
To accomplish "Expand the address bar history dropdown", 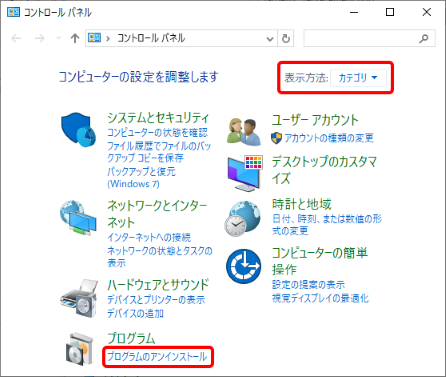I will tap(270, 39).
